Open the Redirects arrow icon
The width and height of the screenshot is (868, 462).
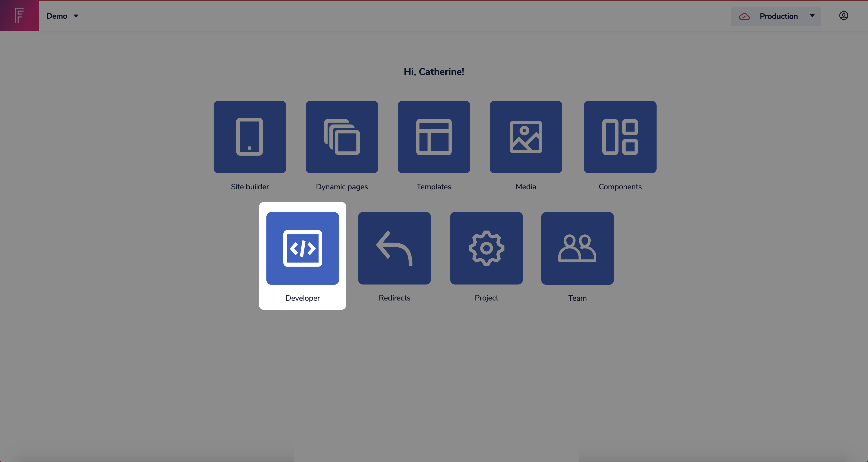(x=394, y=248)
